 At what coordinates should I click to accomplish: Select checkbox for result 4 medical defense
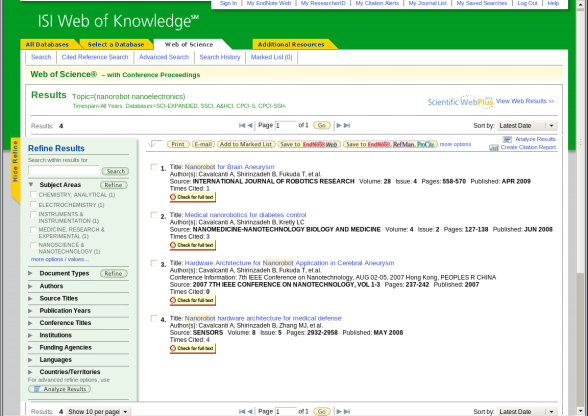[x=154, y=318]
